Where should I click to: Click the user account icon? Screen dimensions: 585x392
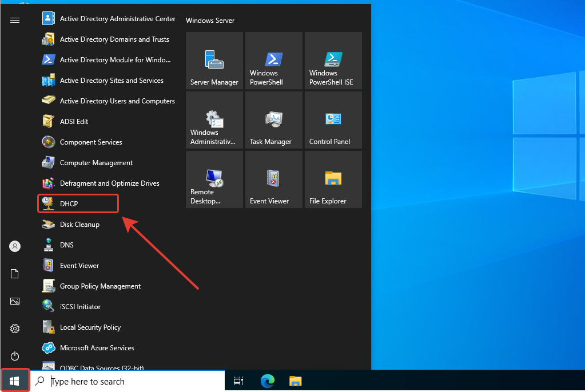click(15, 246)
